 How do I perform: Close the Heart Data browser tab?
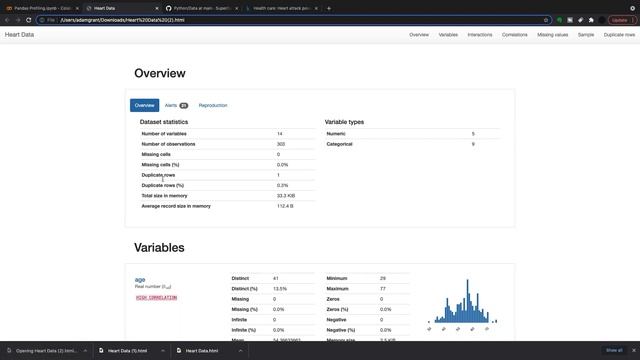click(x=157, y=8)
